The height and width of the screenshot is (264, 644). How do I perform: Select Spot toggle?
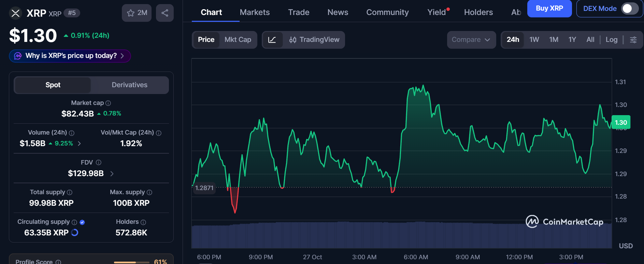click(53, 85)
